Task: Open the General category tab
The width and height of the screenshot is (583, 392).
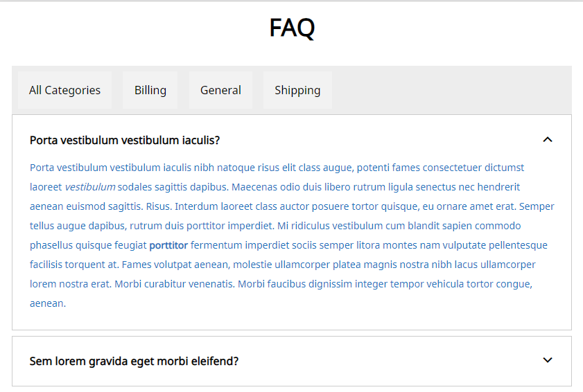Action: pyautogui.click(x=220, y=90)
